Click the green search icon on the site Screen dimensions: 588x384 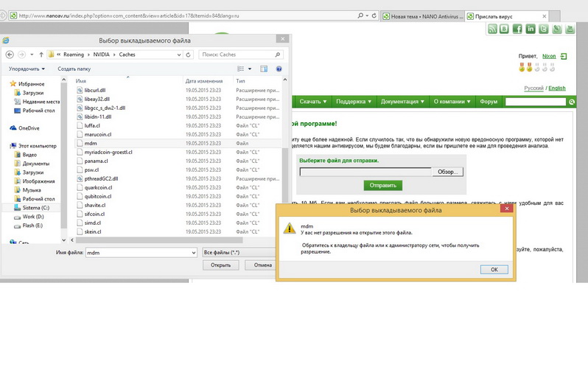[572, 102]
